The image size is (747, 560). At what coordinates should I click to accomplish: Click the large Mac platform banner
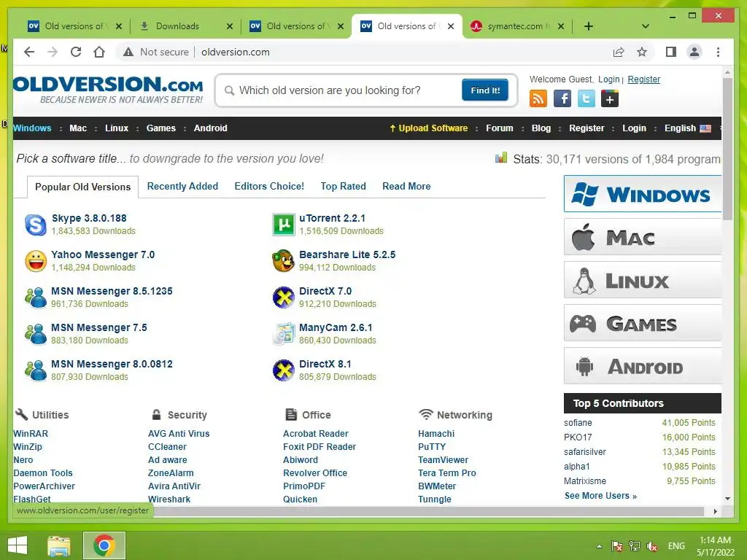pyautogui.click(x=643, y=237)
